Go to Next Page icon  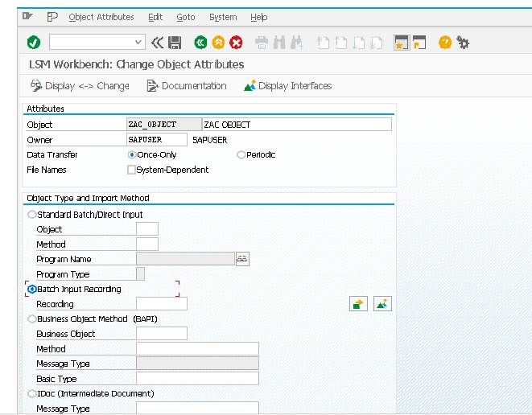[358, 43]
